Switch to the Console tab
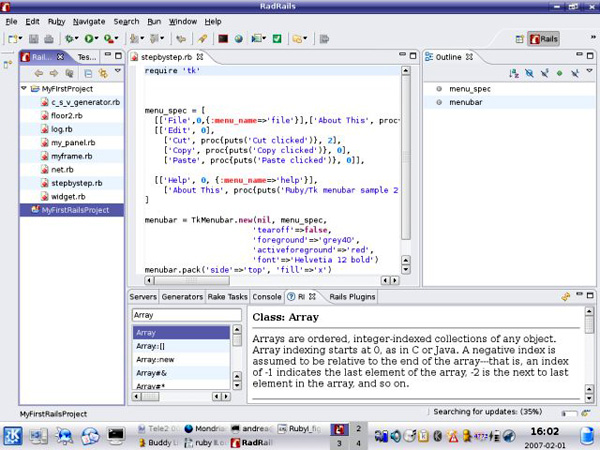600x450 pixels. coord(267,297)
